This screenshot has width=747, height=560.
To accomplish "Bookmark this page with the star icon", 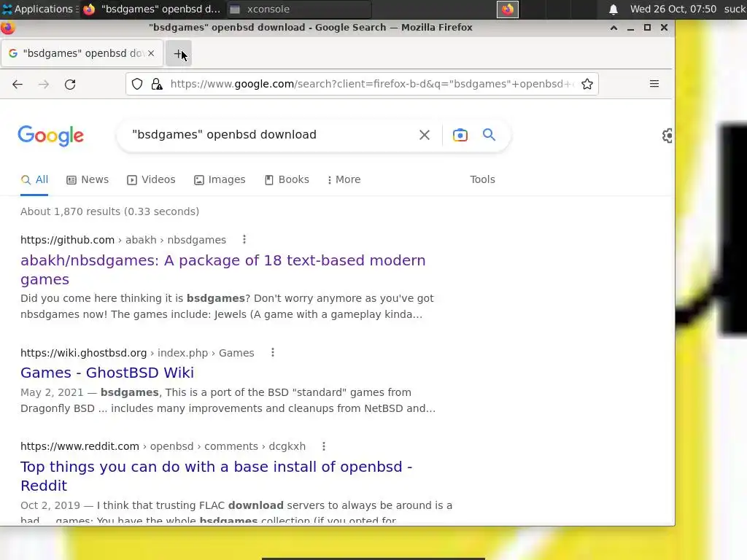I will (587, 85).
